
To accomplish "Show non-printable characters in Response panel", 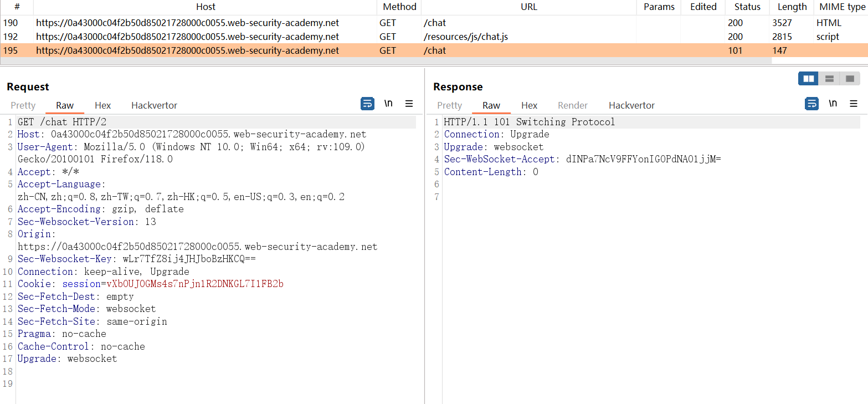I will (833, 104).
